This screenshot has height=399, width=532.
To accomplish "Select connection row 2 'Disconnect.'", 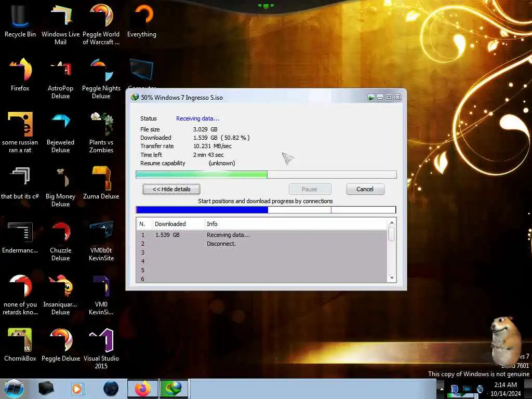I will (x=262, y=244).
